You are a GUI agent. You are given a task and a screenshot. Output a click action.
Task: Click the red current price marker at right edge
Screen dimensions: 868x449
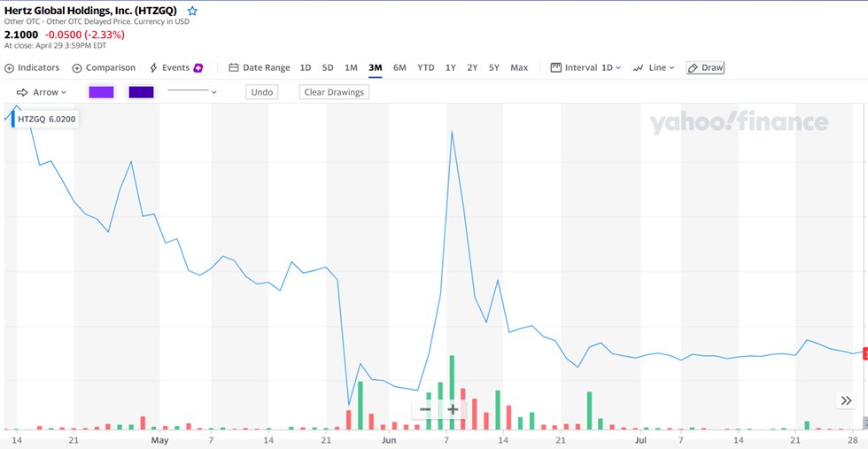[x=865, y=354]
